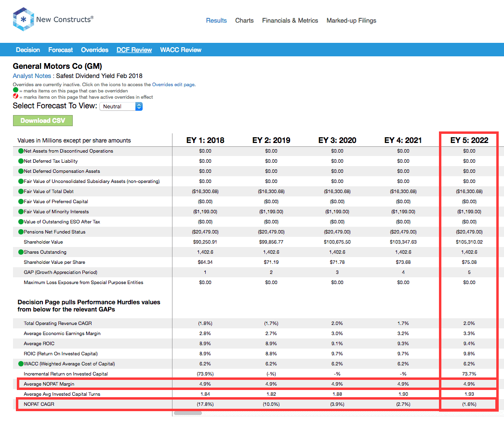Viewport: 504px width, 428px height.
Task: Click Average Economic Earnings Margin label
Action: (62, 334)
